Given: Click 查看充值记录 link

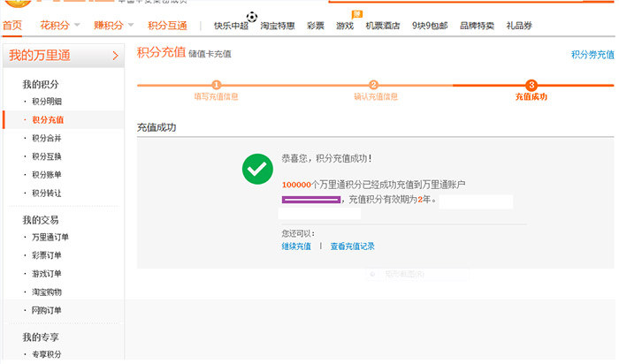Looking at the screenshot, I should [x=353, y=246].
